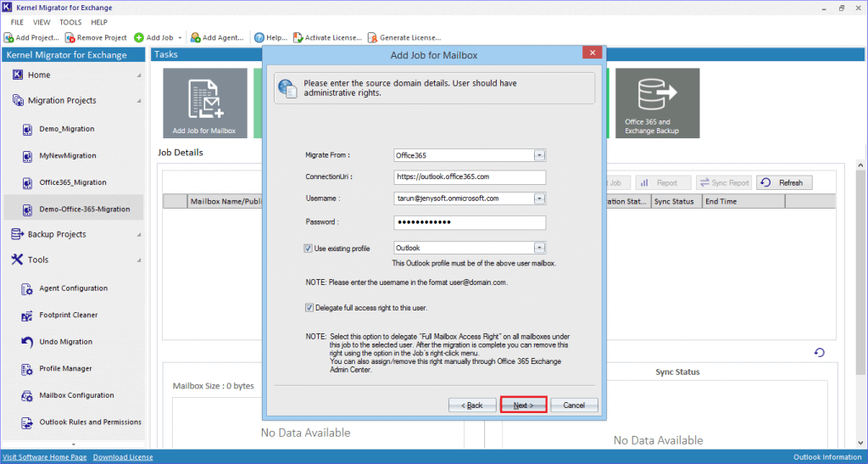Click the Back button in dialog
Viewport: 868px width, 464px height.
tap(472, 405)
